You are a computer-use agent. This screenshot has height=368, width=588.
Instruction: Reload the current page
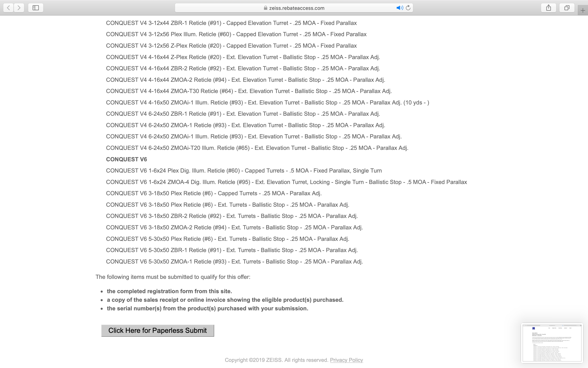coord(408,8)
